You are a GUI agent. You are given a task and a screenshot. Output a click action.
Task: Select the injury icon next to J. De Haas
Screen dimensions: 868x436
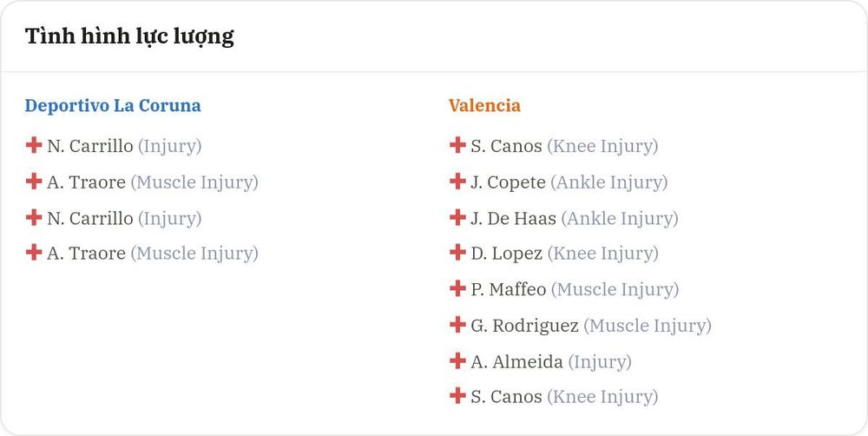[457, 217]
